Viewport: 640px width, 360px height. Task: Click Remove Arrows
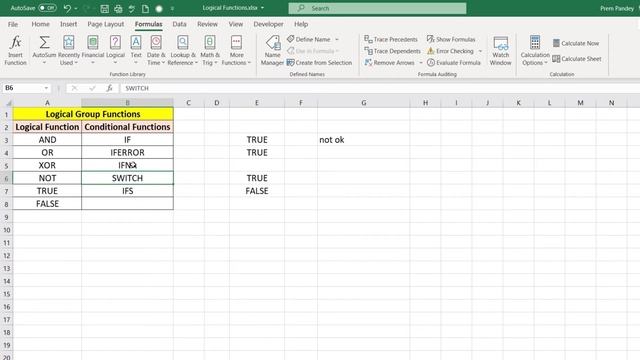click(x=389, y=62)
